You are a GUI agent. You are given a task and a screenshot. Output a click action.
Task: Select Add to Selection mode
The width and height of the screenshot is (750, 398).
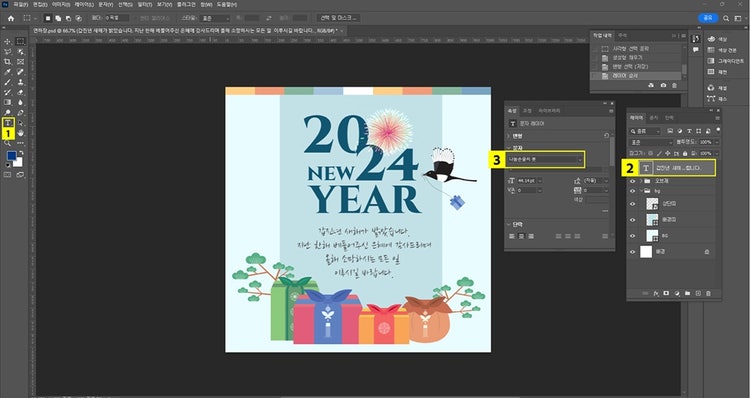click(58, 18)
